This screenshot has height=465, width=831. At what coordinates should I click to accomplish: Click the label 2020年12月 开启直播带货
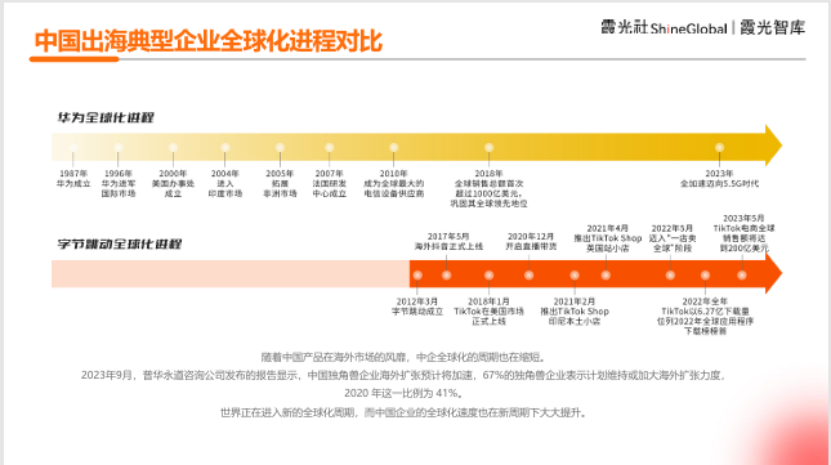coord(531,241)
